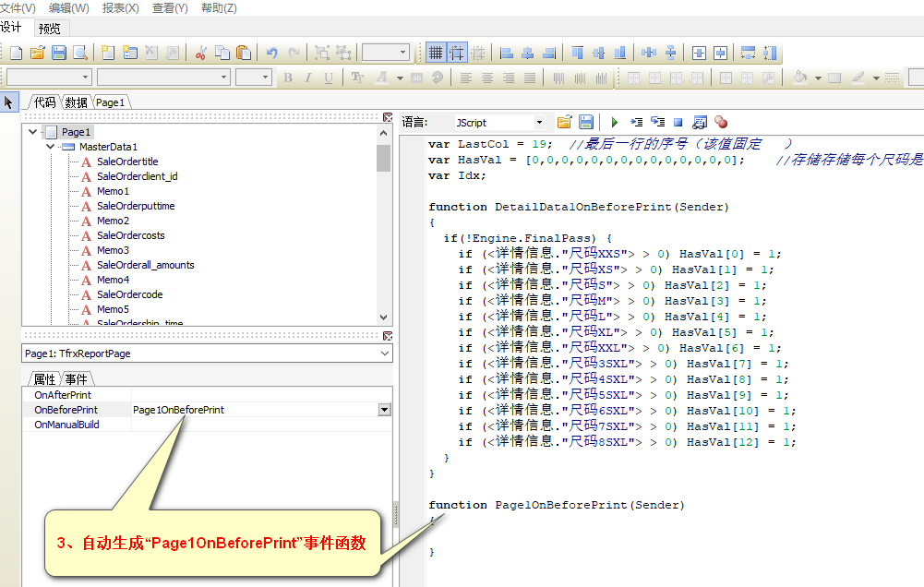Justify text in format toolbar
This screenshot has width=924, height=587.
pyautogui.click(x=529, y=78)
